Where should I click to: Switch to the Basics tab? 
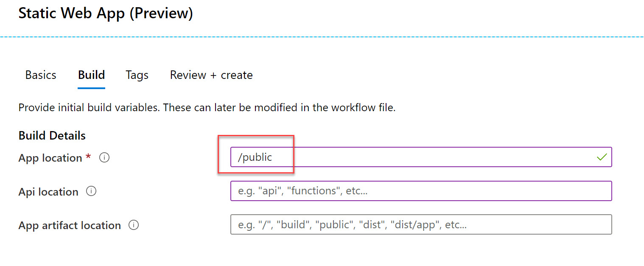40,75
